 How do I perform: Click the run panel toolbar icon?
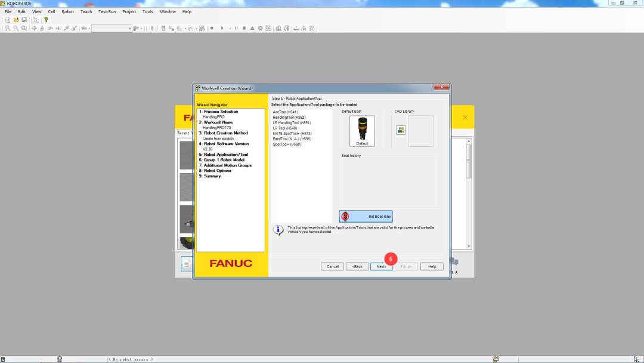tap(268, 29)
